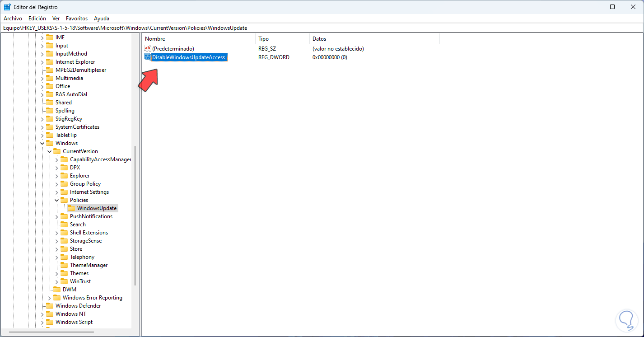Viewport: 644px width, 337px height.
Task: Click the Group Policy folder icon
Action: coord(64,184)
